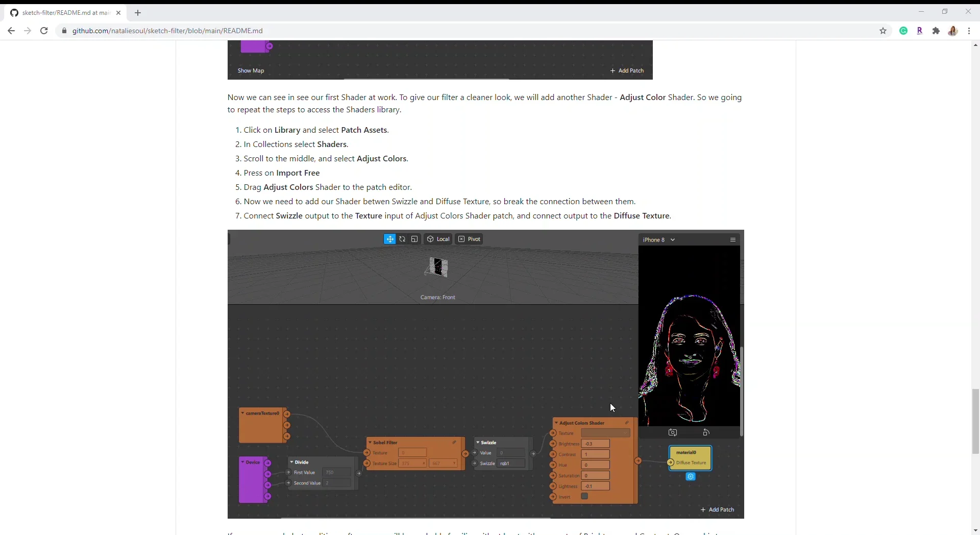
Task: Select the scale tool icon in the viewport toolbar
Action: click(414, 239)
